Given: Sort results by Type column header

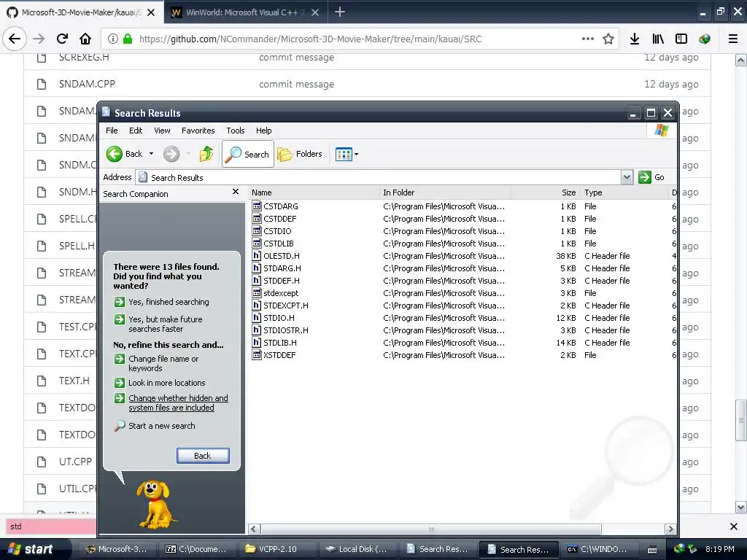Looking at the screenshot, I should pos(624,192).
